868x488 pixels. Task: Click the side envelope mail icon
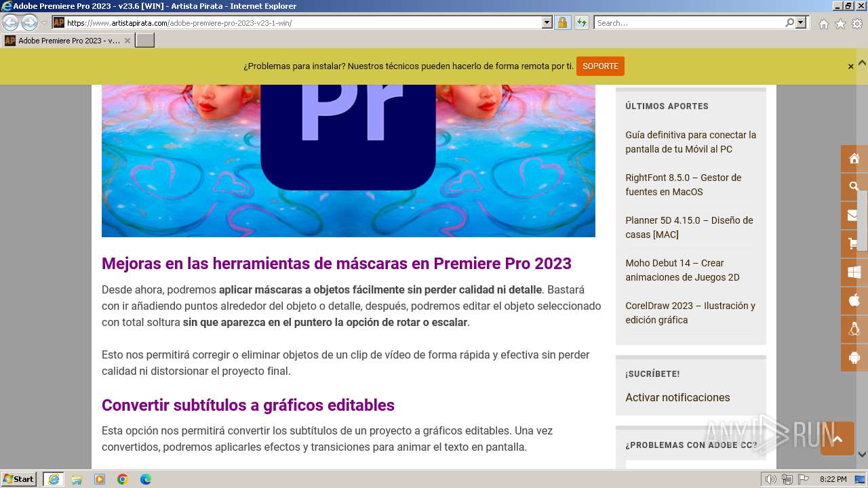pos(854,216)
